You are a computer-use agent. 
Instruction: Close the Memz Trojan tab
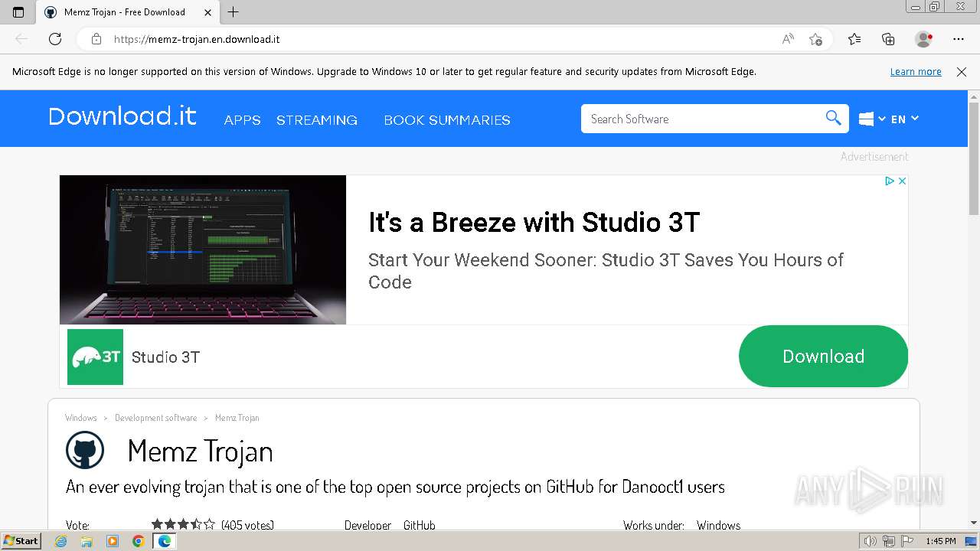pos(207,12)
